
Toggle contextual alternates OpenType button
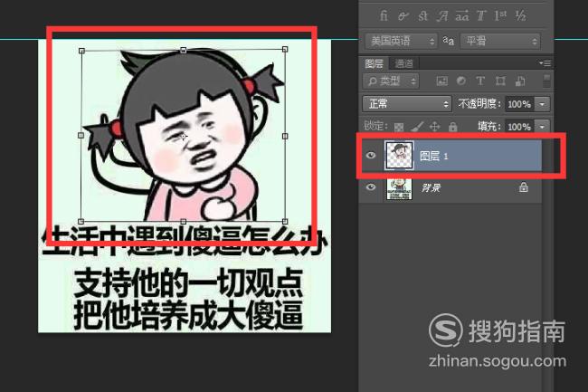tap(403, 15)
